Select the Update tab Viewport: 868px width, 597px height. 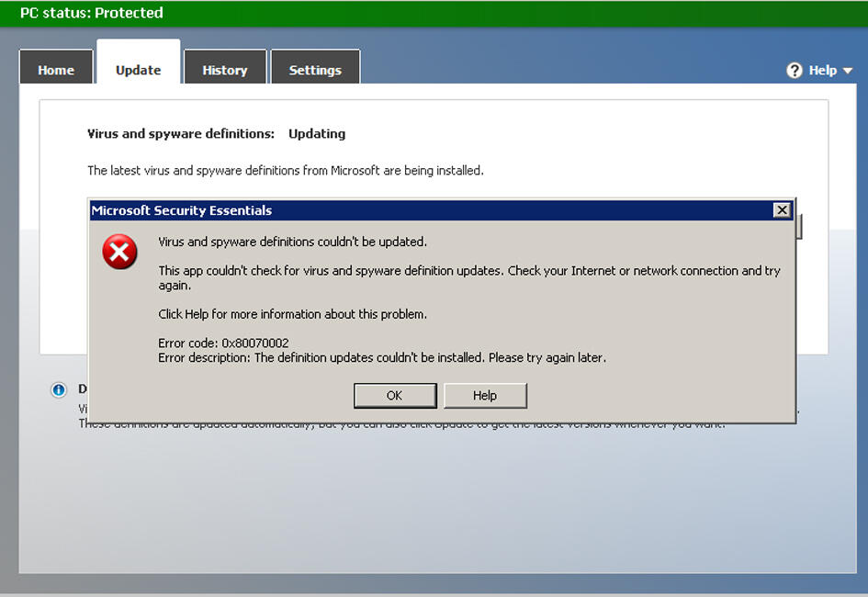pyautogui.click(x=138, y=70)
